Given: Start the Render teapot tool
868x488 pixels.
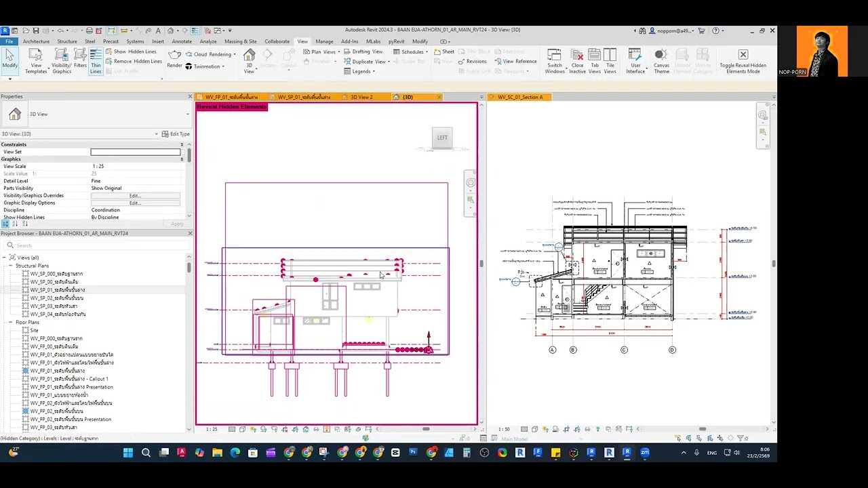Looking at the screenshot, I should (174, 59).
